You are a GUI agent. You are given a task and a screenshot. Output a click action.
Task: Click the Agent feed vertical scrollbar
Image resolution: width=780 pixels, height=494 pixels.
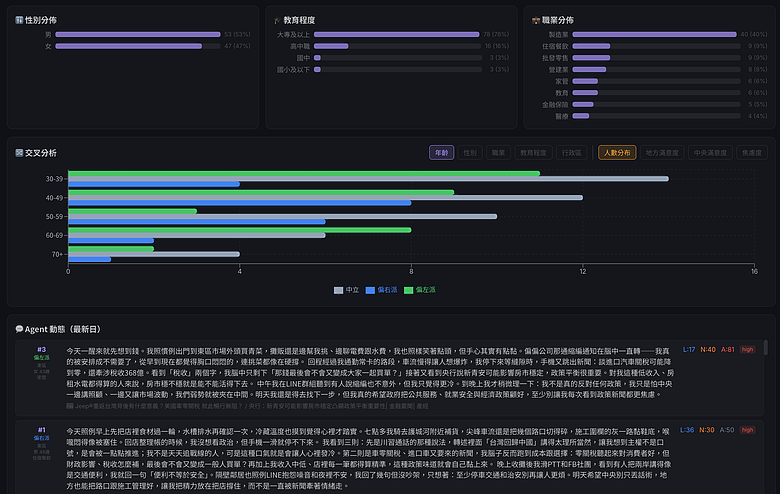coord(766,347)
